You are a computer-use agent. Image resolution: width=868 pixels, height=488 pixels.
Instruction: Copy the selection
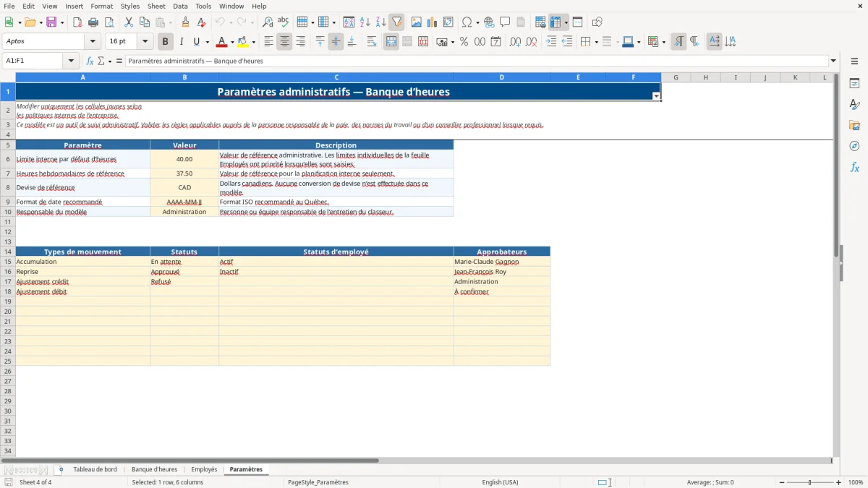coord(145,22)
